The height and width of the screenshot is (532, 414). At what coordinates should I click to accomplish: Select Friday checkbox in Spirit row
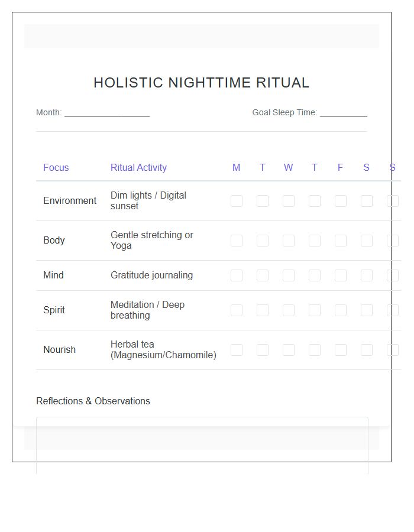point(340,310)
